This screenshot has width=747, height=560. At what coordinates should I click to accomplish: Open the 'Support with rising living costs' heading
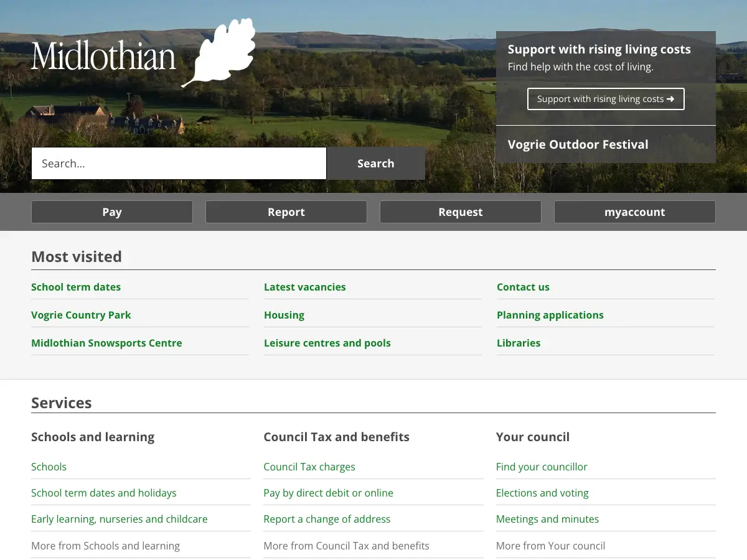[x=599, y=49]
